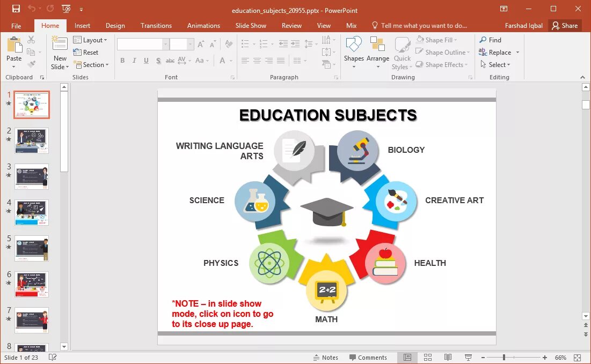Toggle center text alignment
This screenshot has width=591, height=364.
coord(257,61)
